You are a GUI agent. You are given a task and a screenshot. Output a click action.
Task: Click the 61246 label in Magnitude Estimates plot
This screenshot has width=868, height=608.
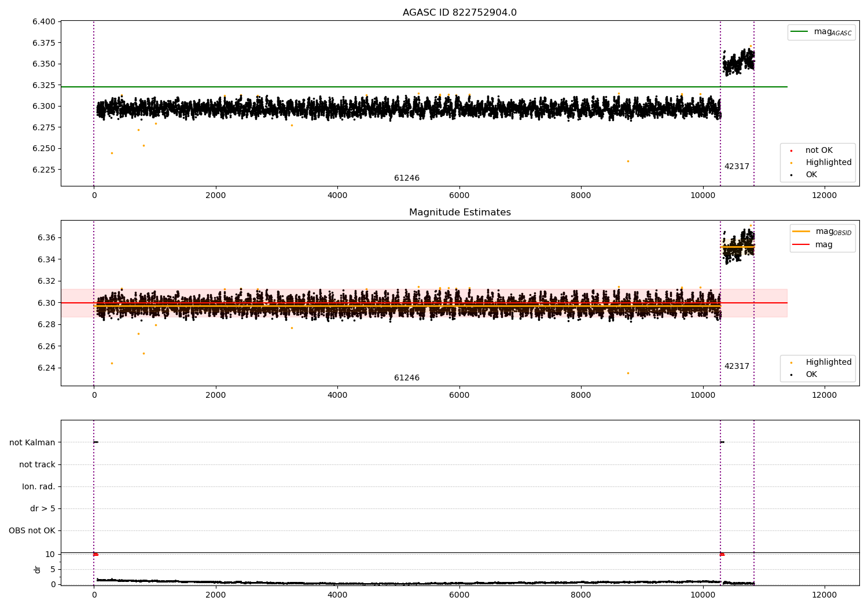pos(407,378)
